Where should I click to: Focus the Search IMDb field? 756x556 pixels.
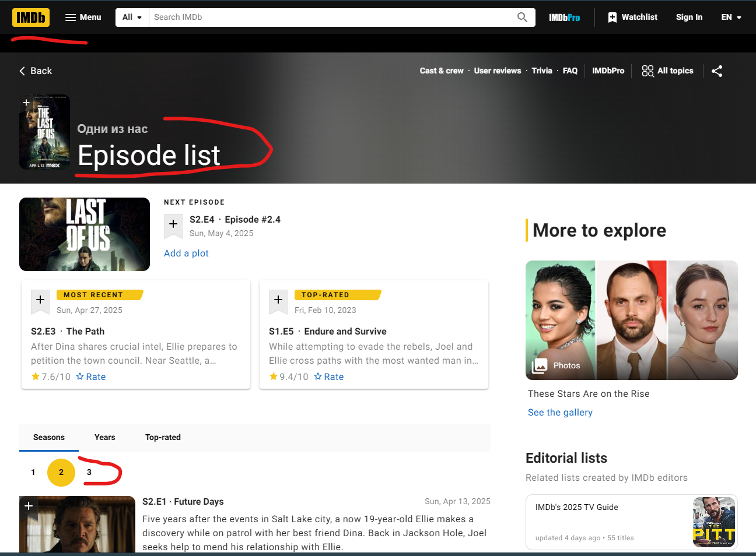point(331,17)
